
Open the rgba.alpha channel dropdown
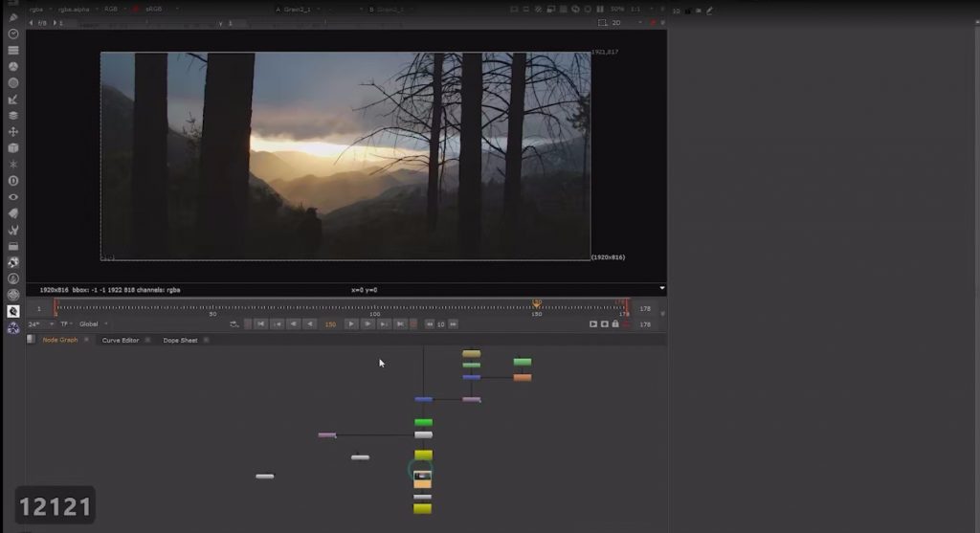tap(78, 10)
